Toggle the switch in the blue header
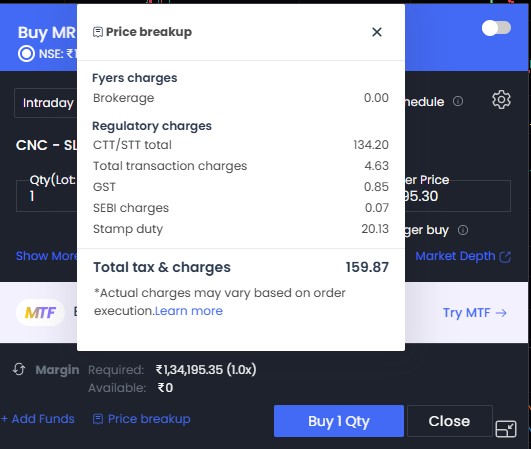Image resolution: width=531 pixels, height=449 pixels. coord(496,28)
